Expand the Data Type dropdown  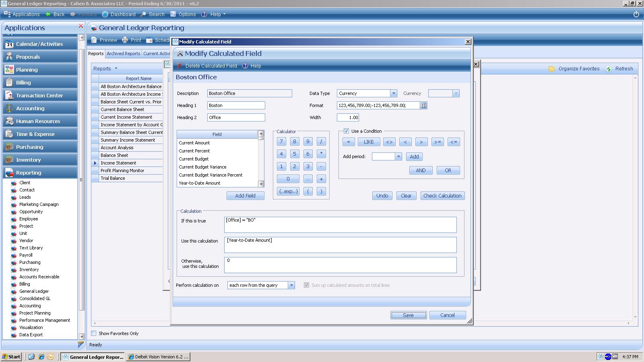(393, 93)
